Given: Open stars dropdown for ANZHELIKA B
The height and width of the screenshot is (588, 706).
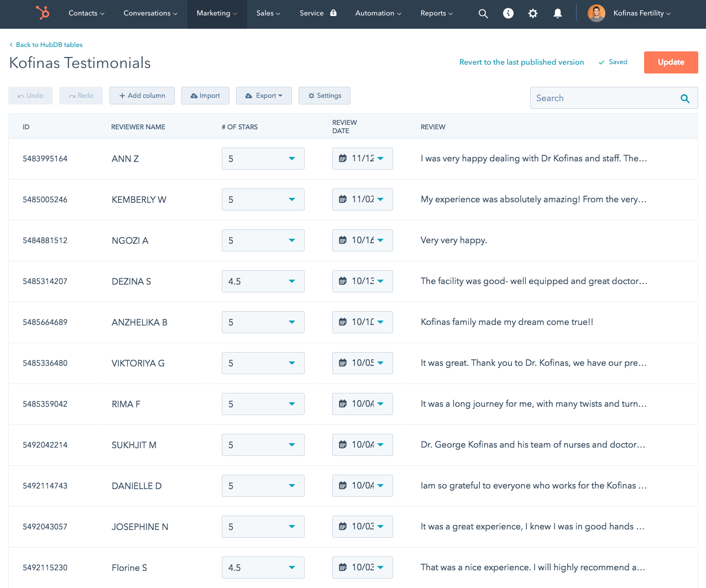Looking at the screenshot, I should pyautogui.click(x=263, y=322).
